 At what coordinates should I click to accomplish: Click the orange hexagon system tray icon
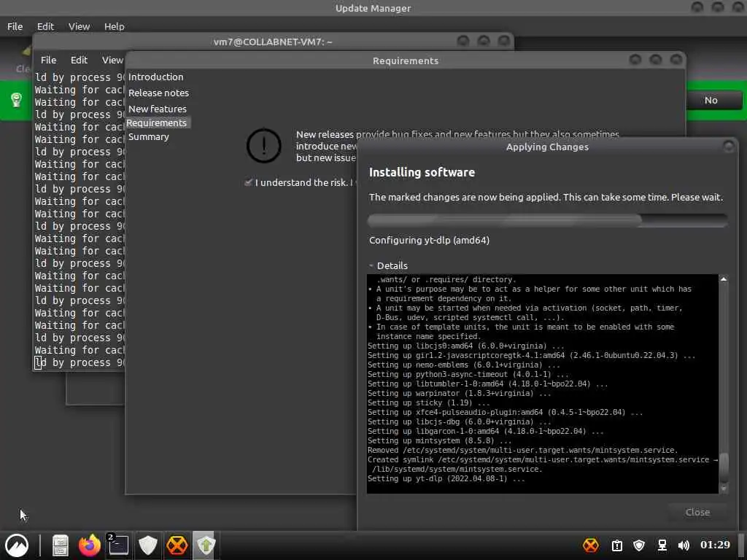tap(591, 545)
